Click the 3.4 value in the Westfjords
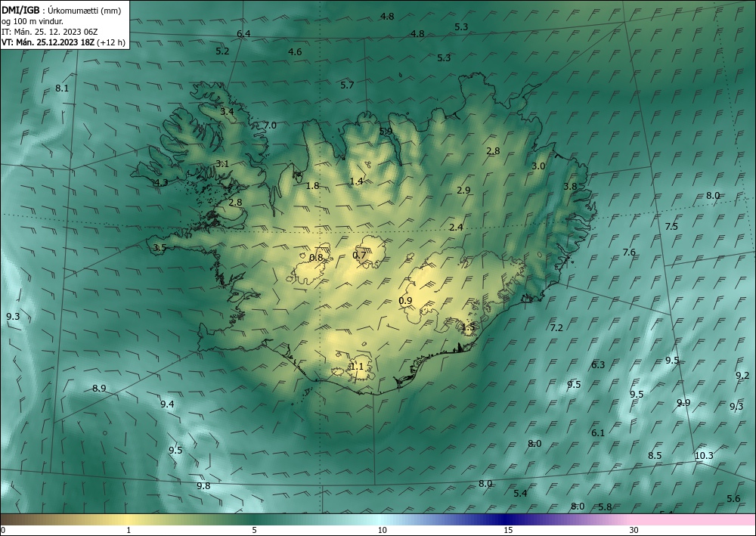The height and width of the screenshot is (536, 756). [227, 111]
